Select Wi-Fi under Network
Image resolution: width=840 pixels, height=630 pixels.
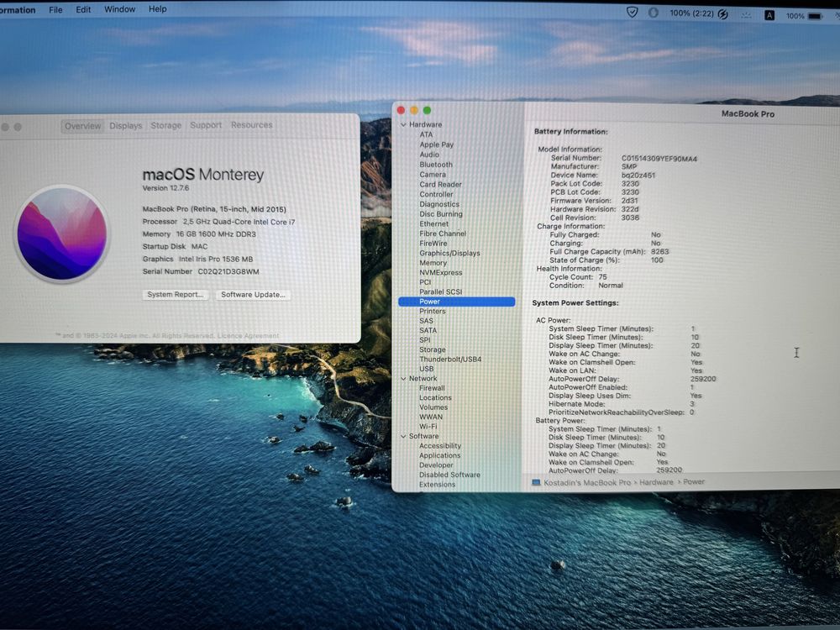(x=428, y=427)
